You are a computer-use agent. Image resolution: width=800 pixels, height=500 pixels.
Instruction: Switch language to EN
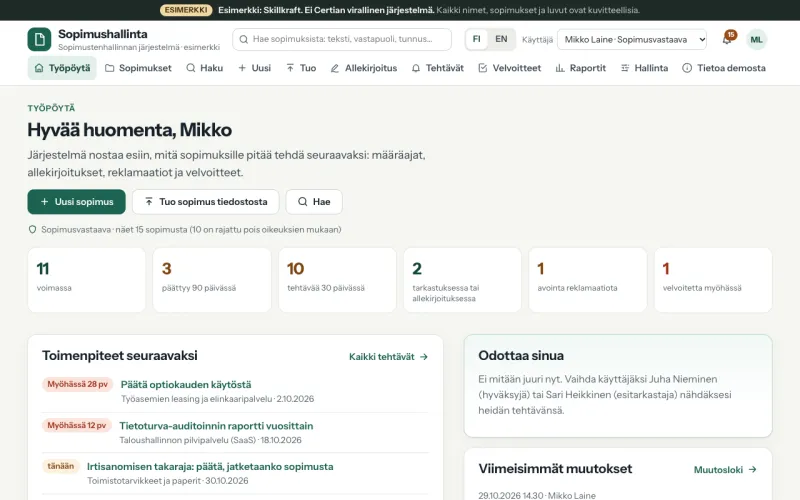pos(501,39)
